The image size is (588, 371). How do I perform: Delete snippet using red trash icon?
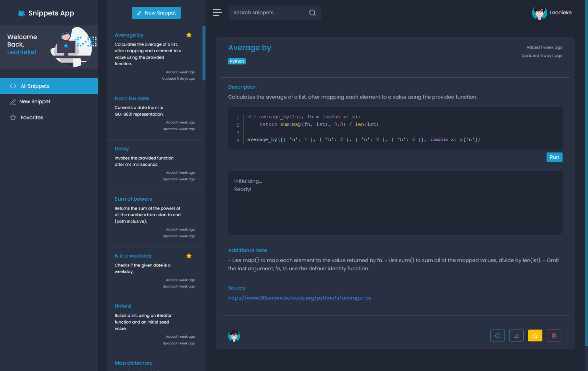tap(554, 336)
